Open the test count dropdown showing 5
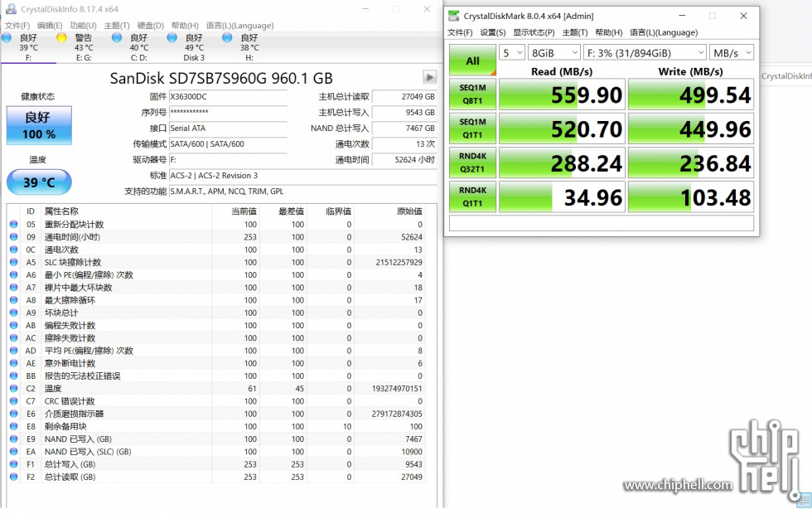Screen dimensions: 812x514 pos(512,52)
